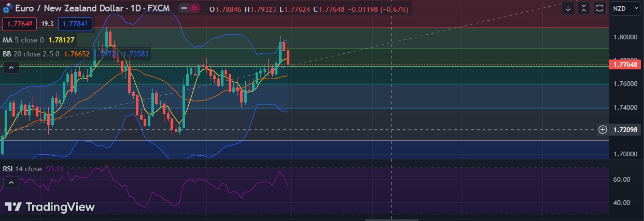
Task: Click the open price O1.78846
Action: tap(226, 9)
